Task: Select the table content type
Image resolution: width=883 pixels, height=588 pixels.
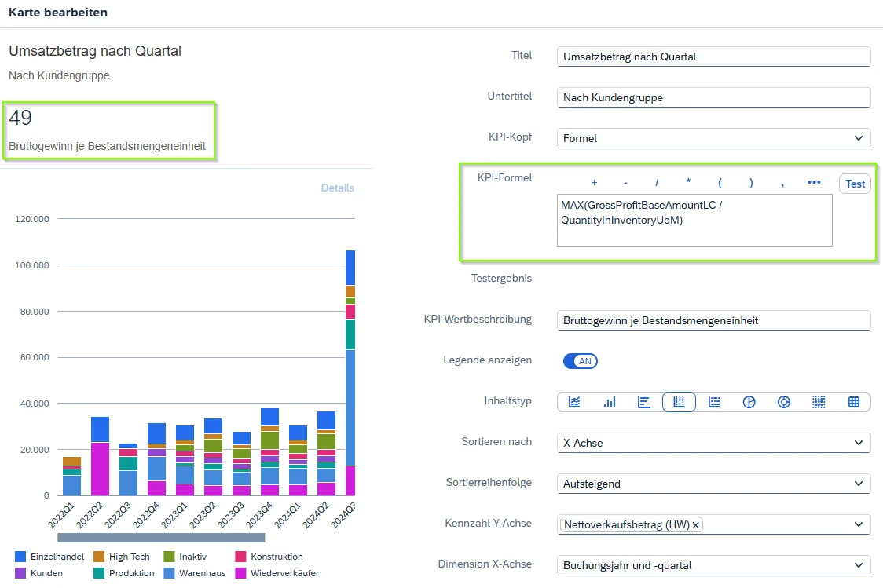Action: (x=853, y=402)
